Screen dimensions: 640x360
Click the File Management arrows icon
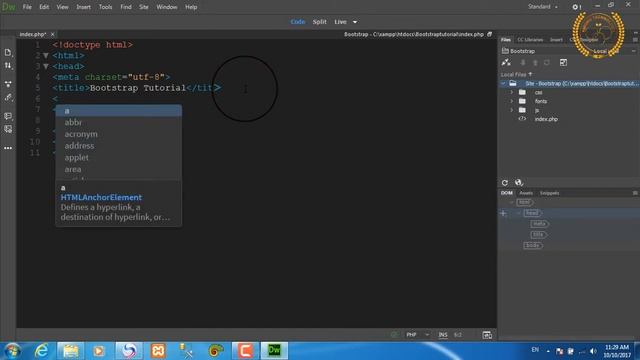click(x=8, y=66)
